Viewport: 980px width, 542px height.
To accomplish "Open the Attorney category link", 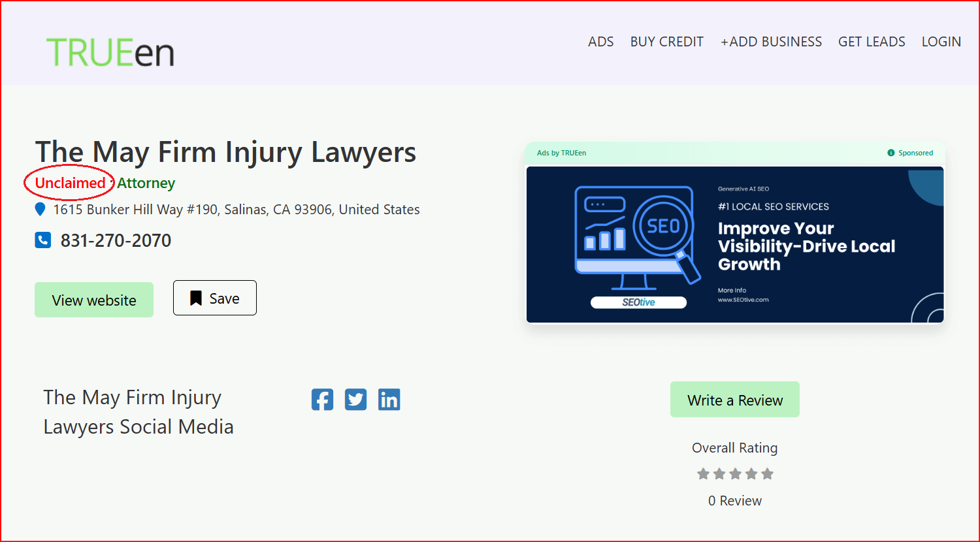I will [146, 183].
